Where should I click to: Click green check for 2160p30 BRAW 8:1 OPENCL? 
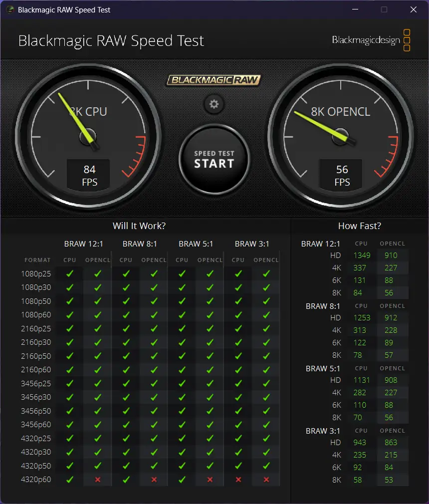click(154, 342)
